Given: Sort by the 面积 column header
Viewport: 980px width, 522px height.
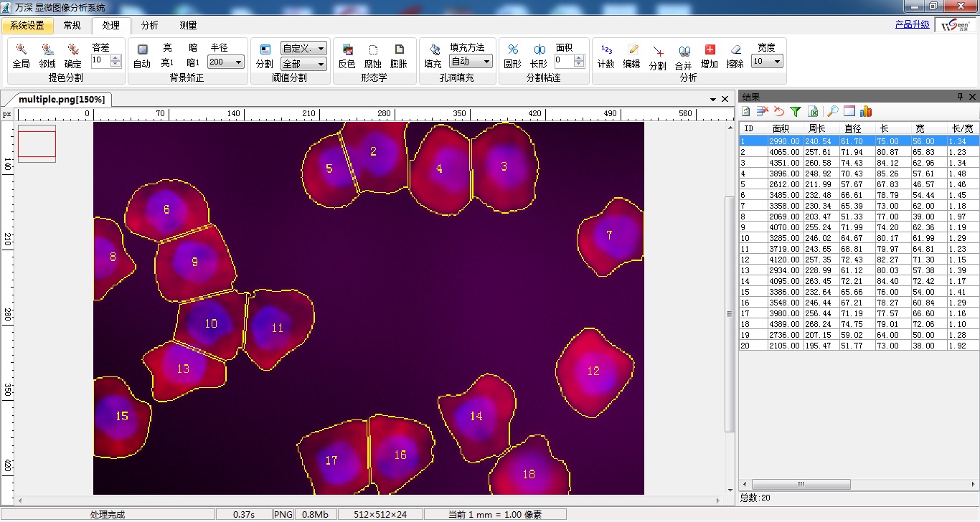Looking at the screenshot, I should tap(786, 128).
